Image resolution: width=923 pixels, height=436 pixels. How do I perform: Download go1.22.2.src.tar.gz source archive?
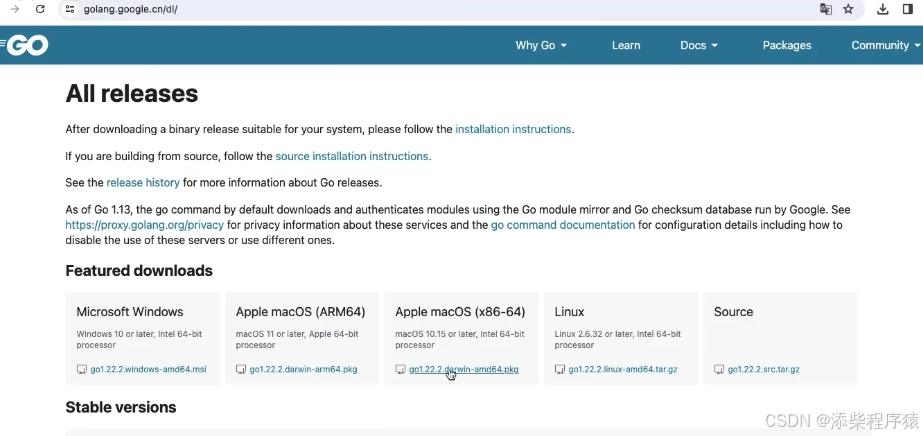(763, 370)
